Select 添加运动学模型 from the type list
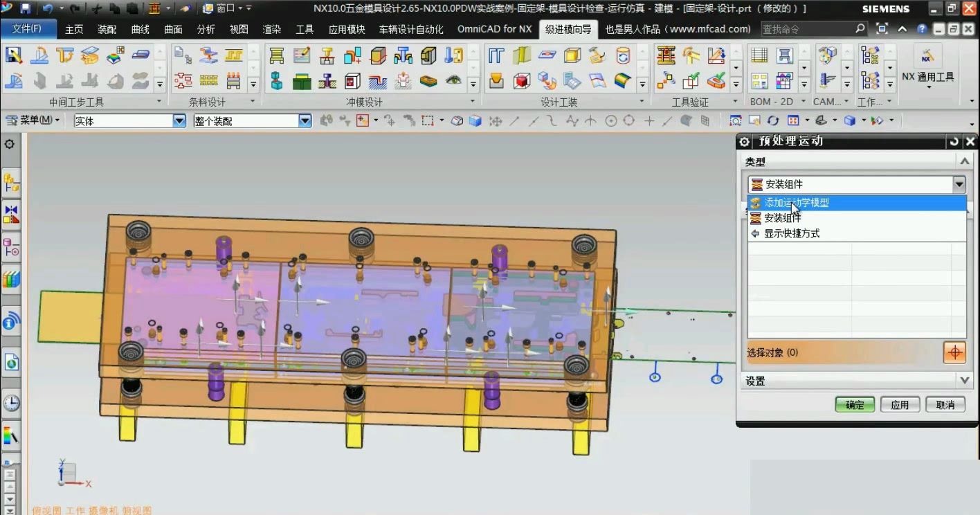 pyautogui.click(x=857, y=203)
